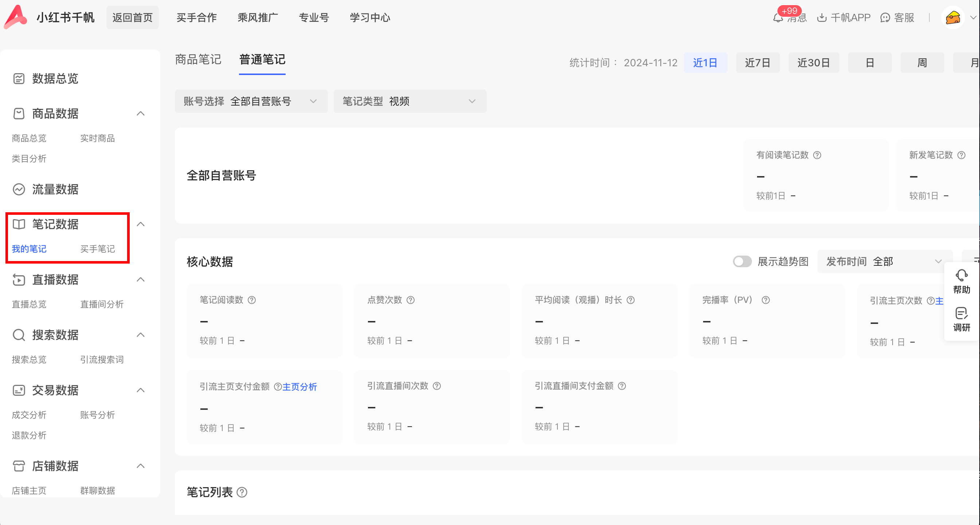
Task: Click the 千帆APP download icon
Action: point(822,18)
